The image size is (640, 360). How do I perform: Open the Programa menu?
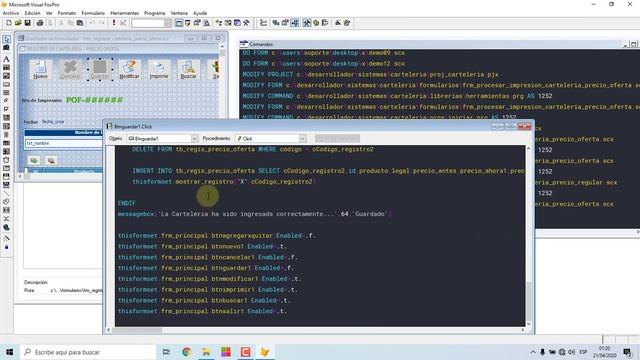click(155, 13)
